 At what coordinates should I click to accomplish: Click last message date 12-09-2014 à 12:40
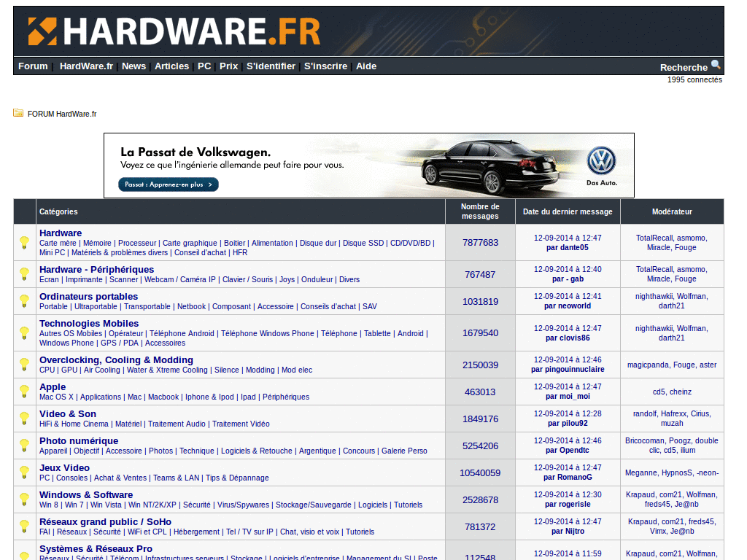pyautogui.click(x=568, y=270)
